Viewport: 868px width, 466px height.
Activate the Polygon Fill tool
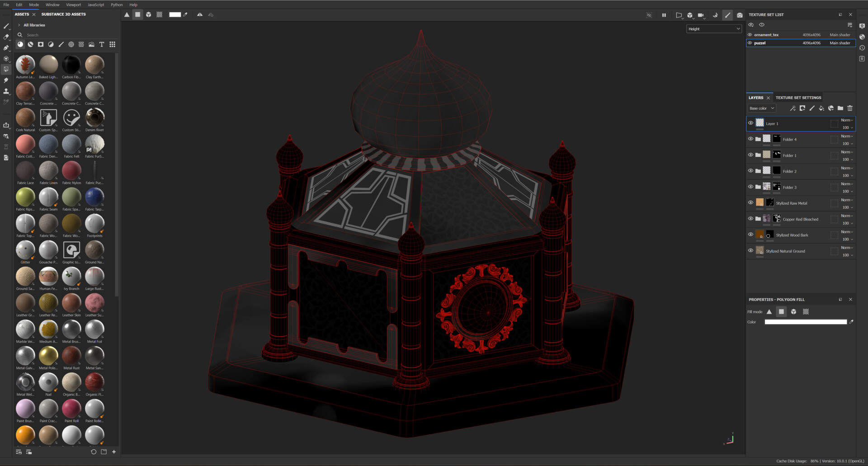pos(6,69)
